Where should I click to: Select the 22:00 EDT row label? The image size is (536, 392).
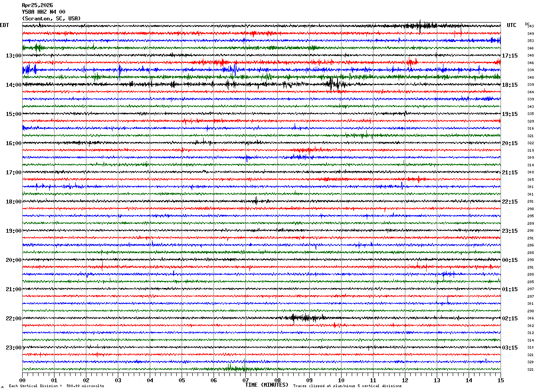[13, 318]
